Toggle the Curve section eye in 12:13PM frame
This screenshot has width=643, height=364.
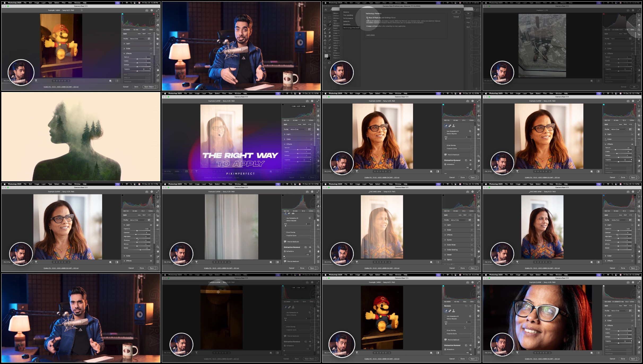pyautogui.click(x=472, y=240)
